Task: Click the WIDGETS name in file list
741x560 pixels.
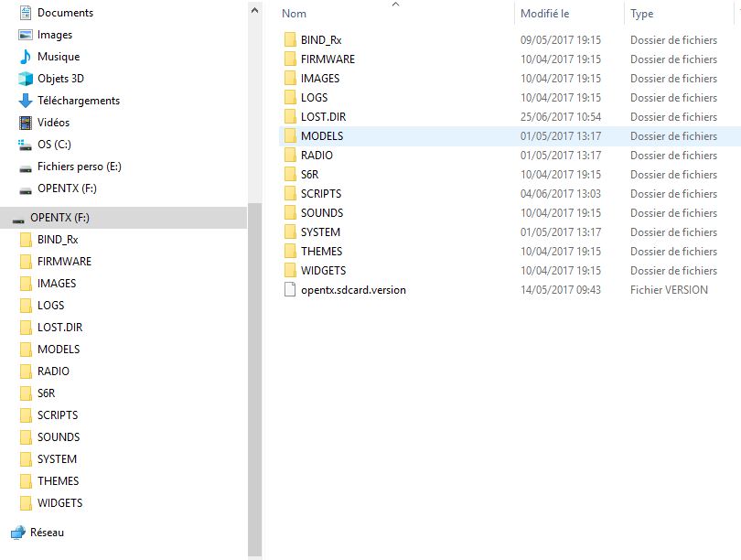Action: coord(323,271)
